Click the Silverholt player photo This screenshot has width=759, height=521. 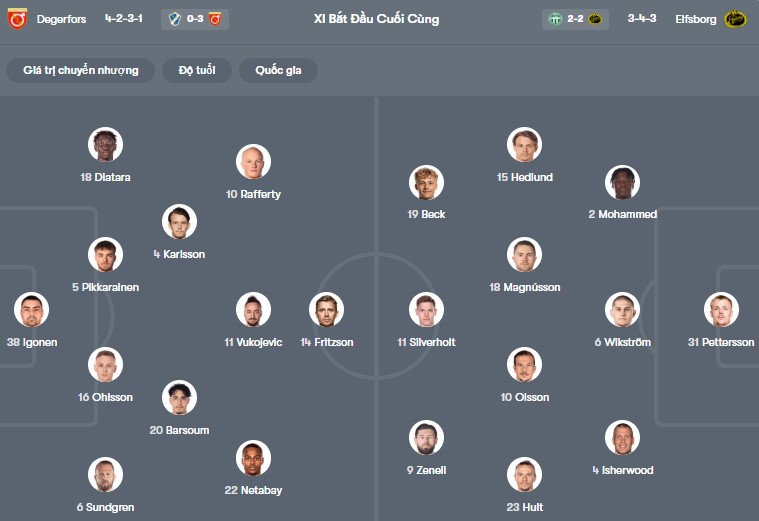tap(426, 310)
